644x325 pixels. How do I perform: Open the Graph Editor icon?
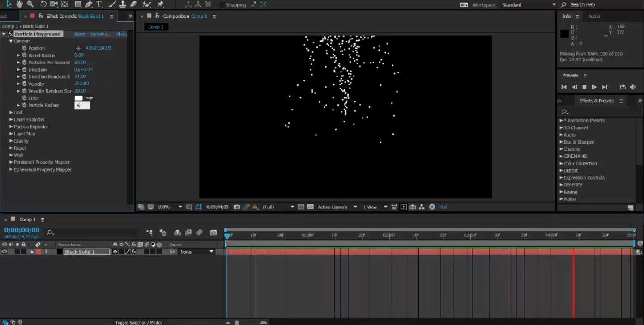click(x=213, y=232)
